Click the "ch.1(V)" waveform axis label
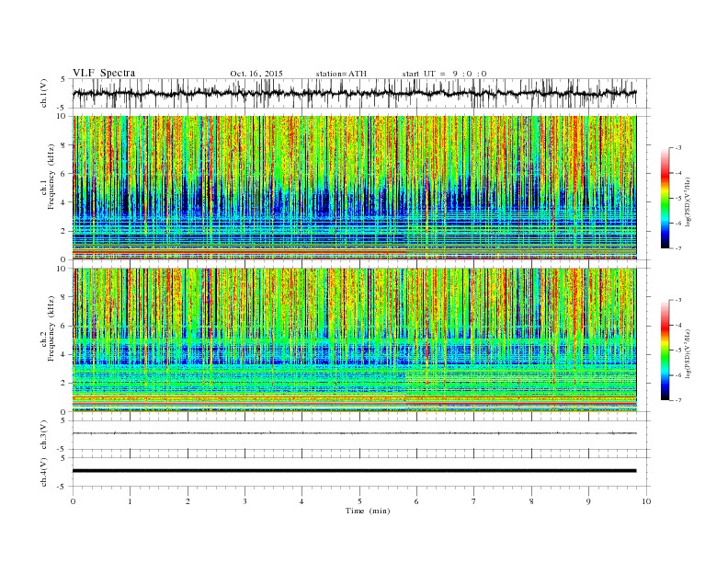 43,93
